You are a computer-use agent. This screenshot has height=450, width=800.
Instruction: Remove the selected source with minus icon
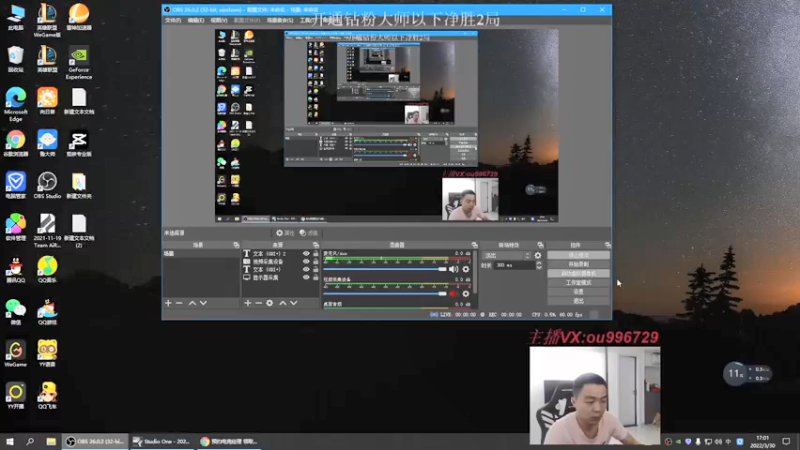pyautogui.click(x=259, y=303)
